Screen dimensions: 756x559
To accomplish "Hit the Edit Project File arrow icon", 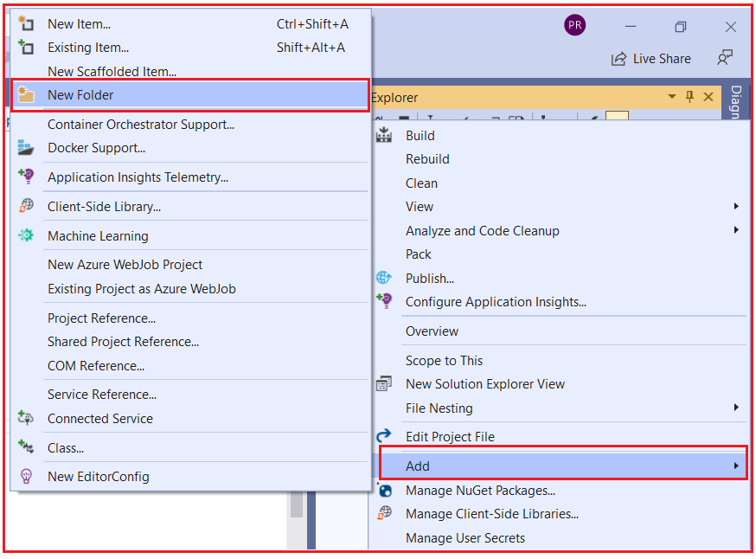I will click(384, 435).
